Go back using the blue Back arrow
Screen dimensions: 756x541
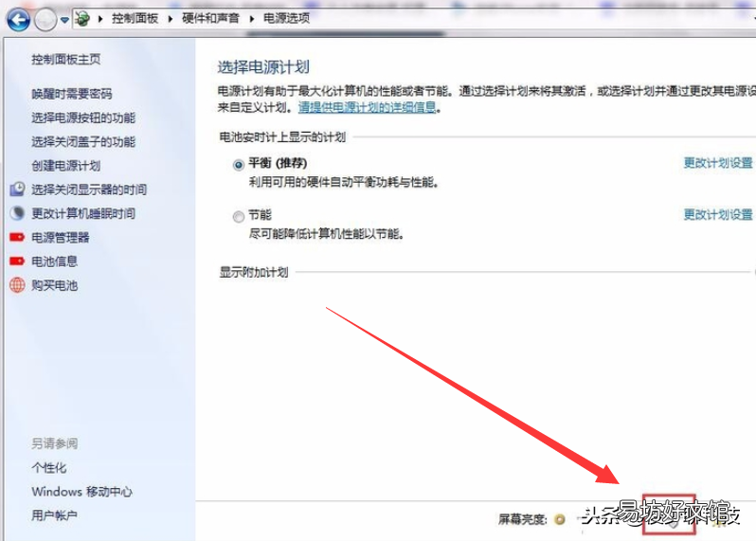point(18,20)
